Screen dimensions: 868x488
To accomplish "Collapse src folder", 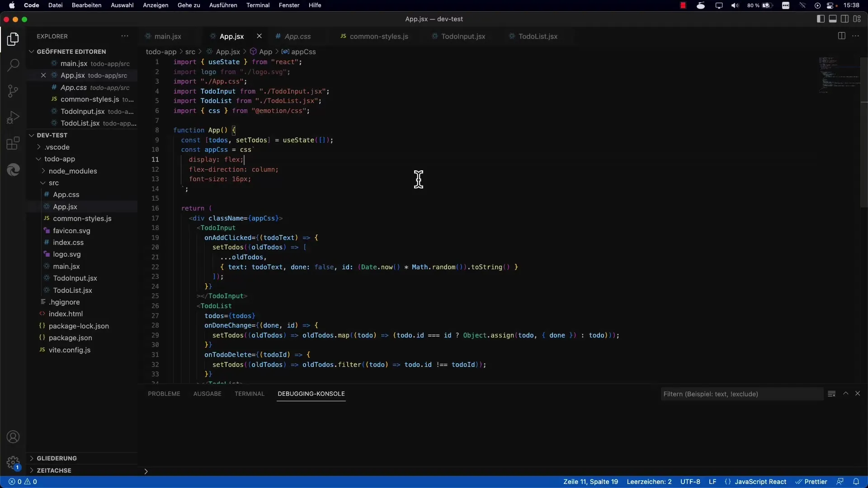I will (54, 183).
